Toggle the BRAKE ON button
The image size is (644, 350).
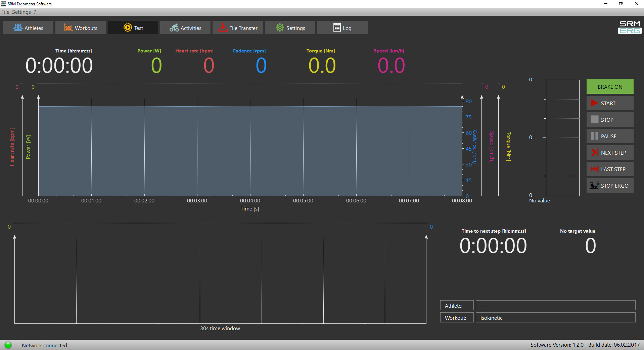(610, 87)
